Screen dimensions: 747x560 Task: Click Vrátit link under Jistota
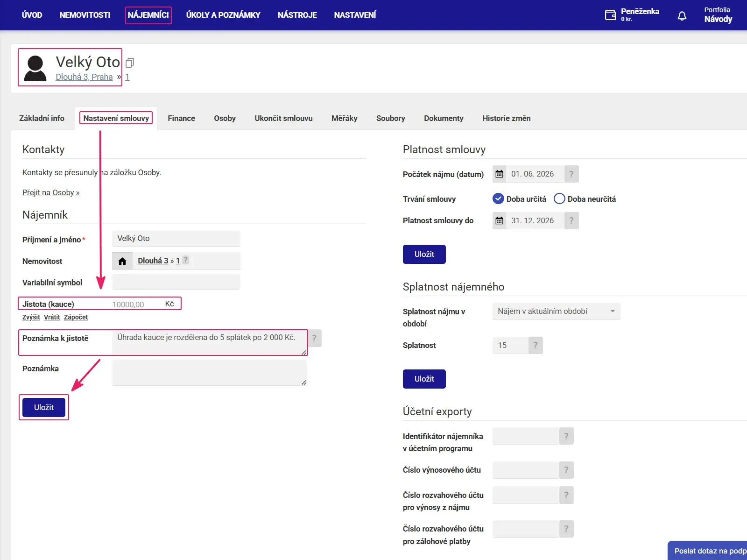click(x=52, y=317)
